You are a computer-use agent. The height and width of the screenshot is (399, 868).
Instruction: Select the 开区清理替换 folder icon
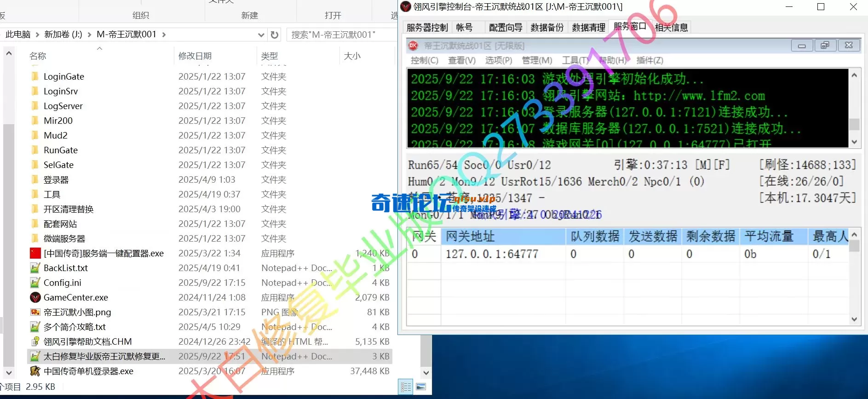coord(35,209)
